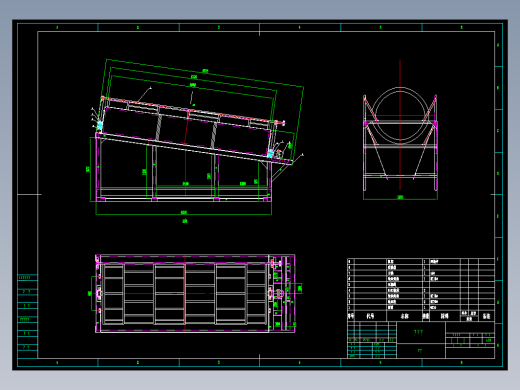Click the left support leg of the frame in the side view

click(98, 167)
